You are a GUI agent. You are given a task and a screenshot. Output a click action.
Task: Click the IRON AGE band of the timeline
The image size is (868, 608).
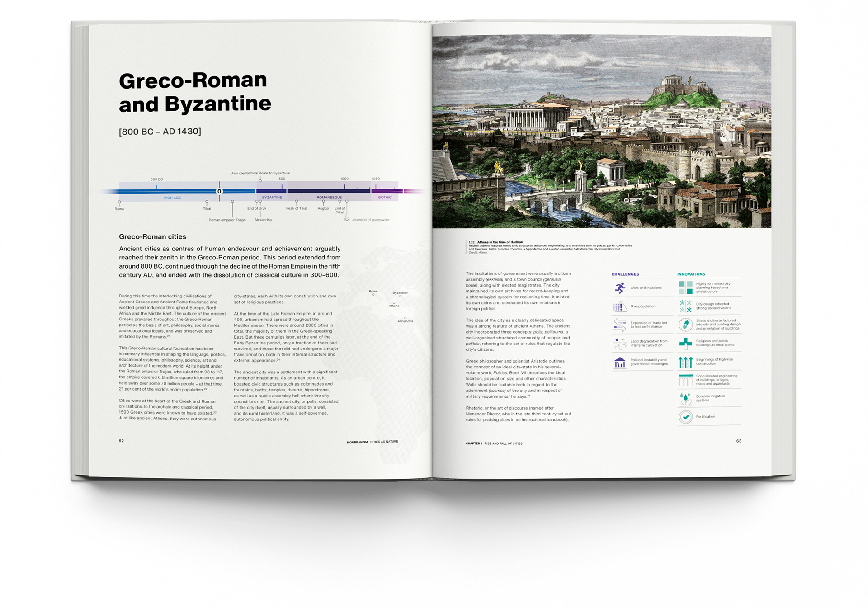(187, 192)
